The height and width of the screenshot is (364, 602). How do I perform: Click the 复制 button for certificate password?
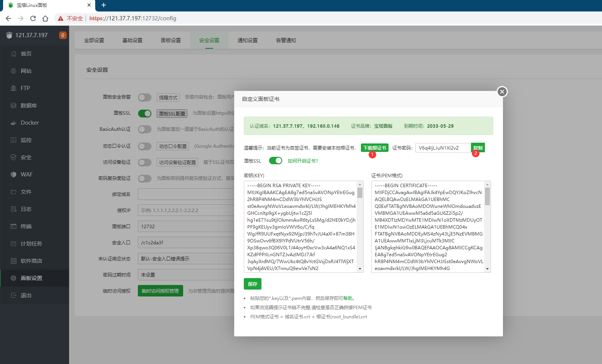point(478,148)
